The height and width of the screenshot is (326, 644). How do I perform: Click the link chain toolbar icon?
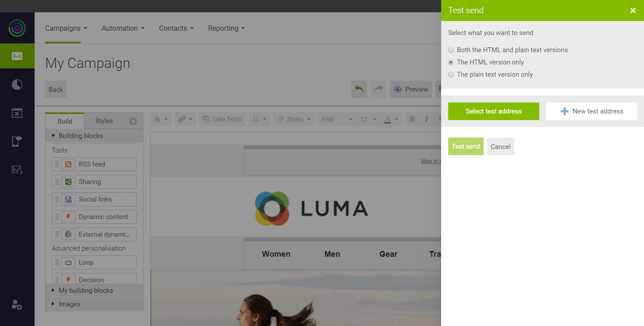tap(182, 119)
